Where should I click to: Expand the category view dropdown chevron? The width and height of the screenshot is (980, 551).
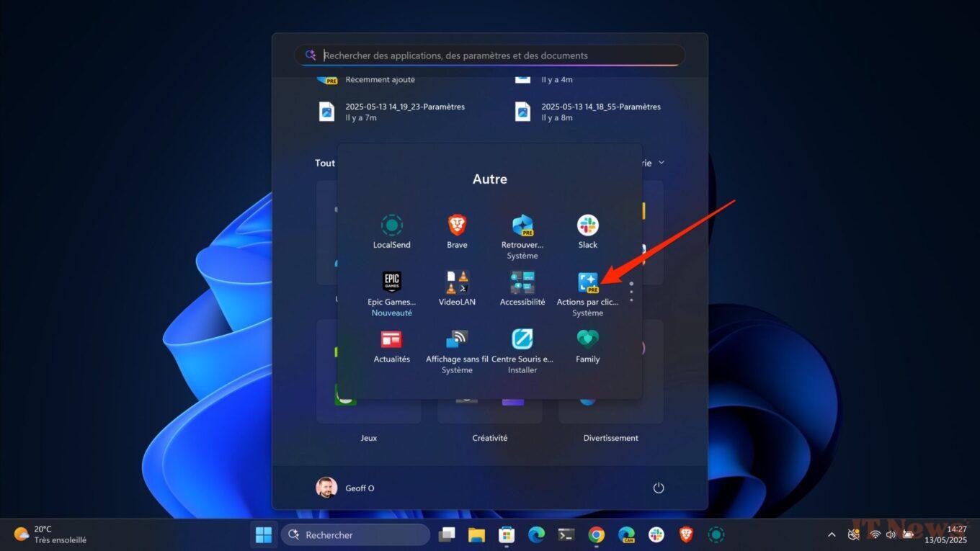click(661, 163)
